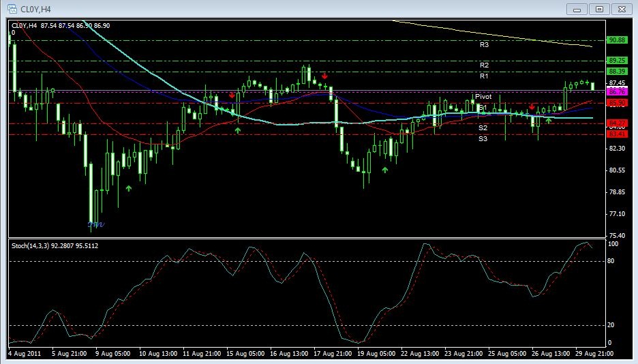Click the CL0Y,H4 chart window icon
The image size is (638, 364).
[12, 9]
